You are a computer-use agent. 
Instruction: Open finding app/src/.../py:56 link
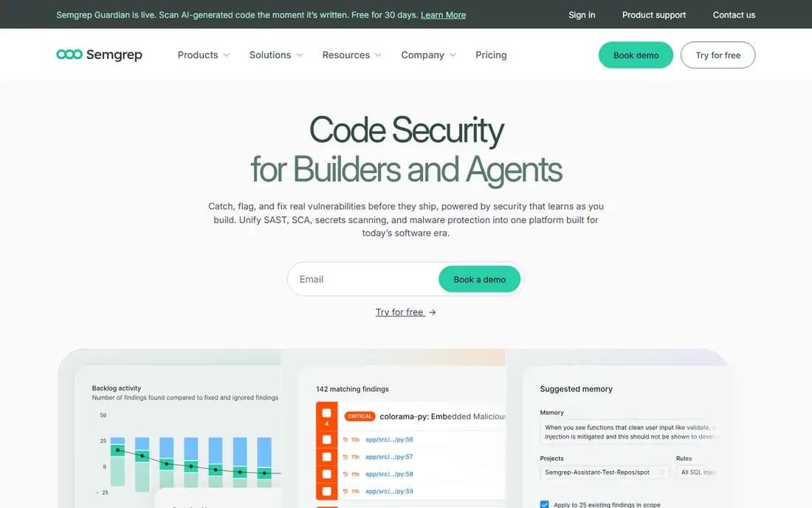click(390, 439)
